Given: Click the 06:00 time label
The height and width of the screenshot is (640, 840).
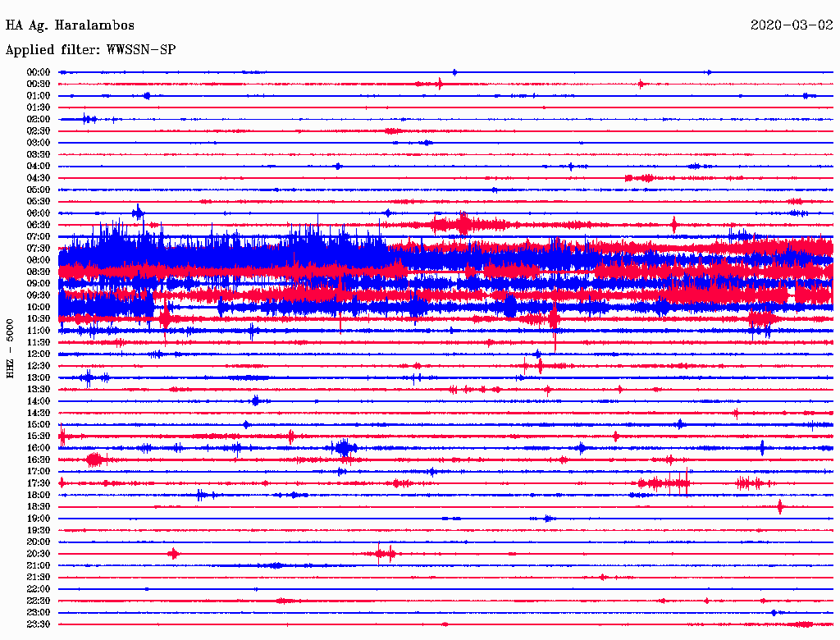Looking at the screenshot, I should [39, 213].
